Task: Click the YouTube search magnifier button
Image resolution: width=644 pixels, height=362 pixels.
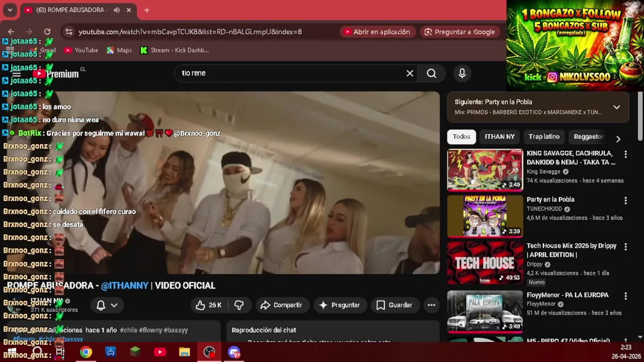Action: tap(432, 73)
